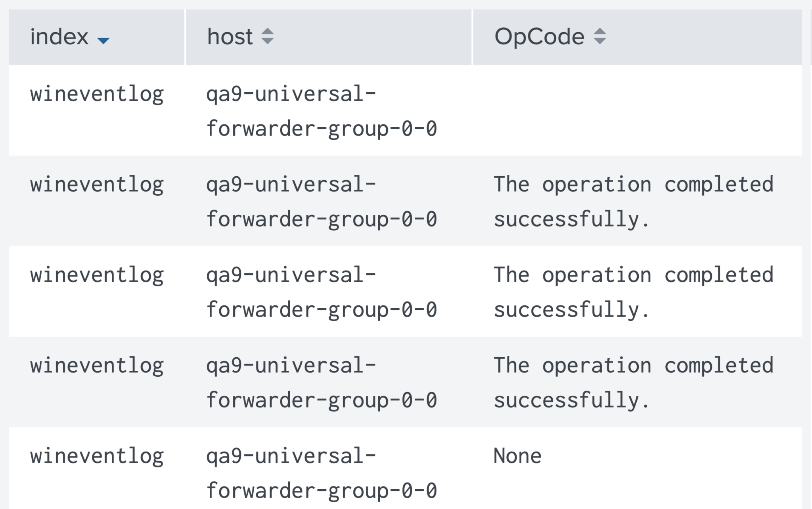Viewport: 812px width, 509px height.
Task: Click host value in the first row
Action: tap(322, 112)
